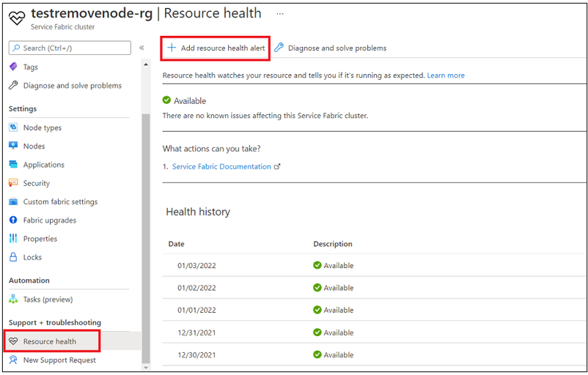588x375 pixels.
Task: Click the green check icon in 01/03/2022 row
Action: [317, 265]
